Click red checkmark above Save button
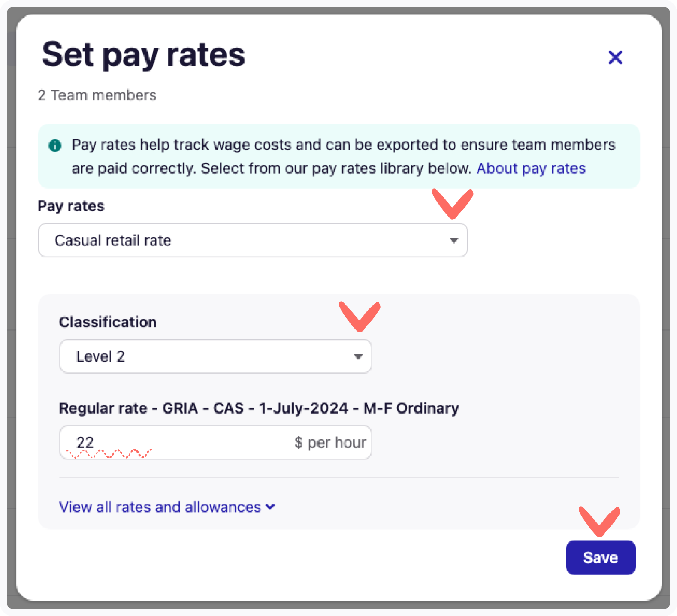 599,521
